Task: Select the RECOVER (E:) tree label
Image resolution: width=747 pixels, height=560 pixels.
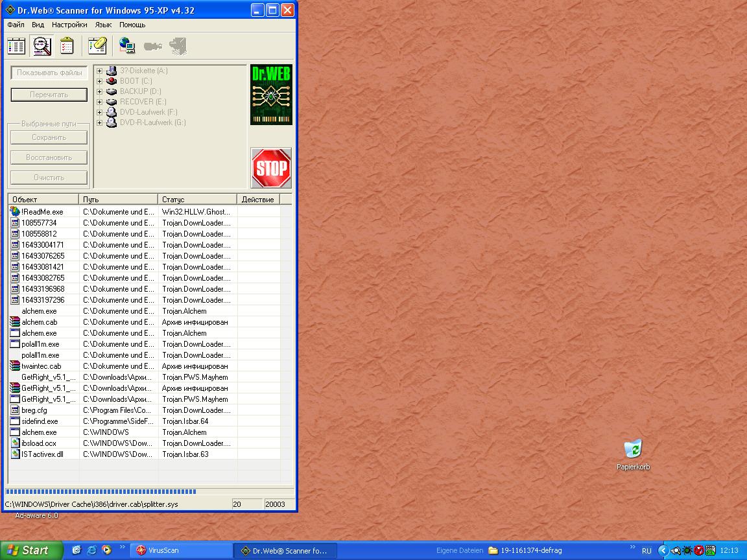Action: [143, 101]
